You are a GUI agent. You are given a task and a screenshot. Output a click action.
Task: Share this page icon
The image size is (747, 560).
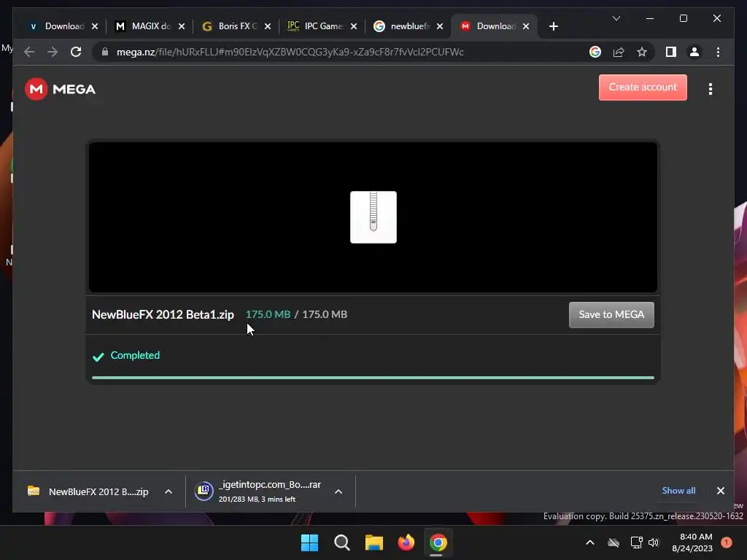(619, 52)
